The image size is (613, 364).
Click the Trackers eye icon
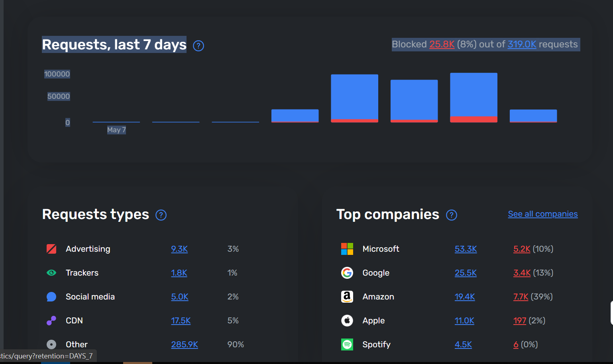(x=51, y=273)
